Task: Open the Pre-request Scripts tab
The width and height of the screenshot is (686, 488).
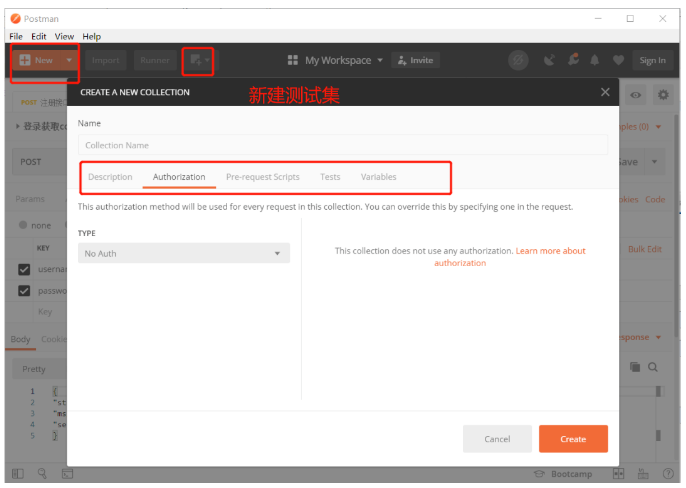Action: click(262, 177)
